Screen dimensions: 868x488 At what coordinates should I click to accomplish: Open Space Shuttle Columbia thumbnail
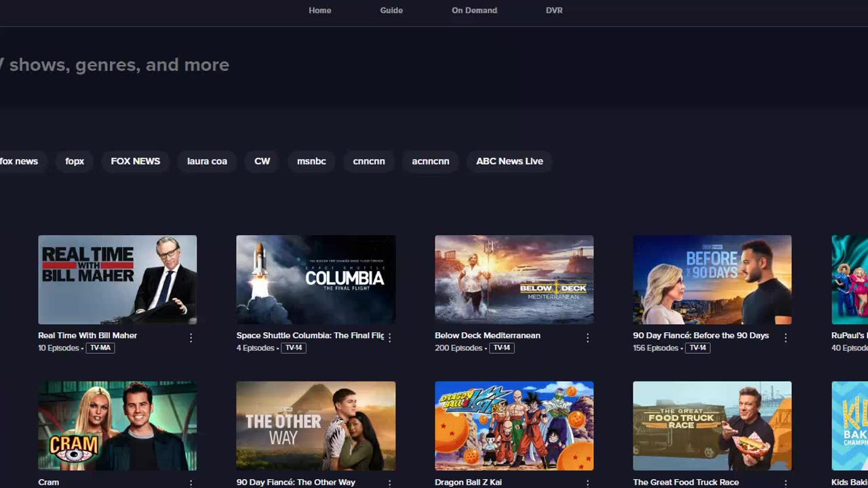click(x=316, y=280)
